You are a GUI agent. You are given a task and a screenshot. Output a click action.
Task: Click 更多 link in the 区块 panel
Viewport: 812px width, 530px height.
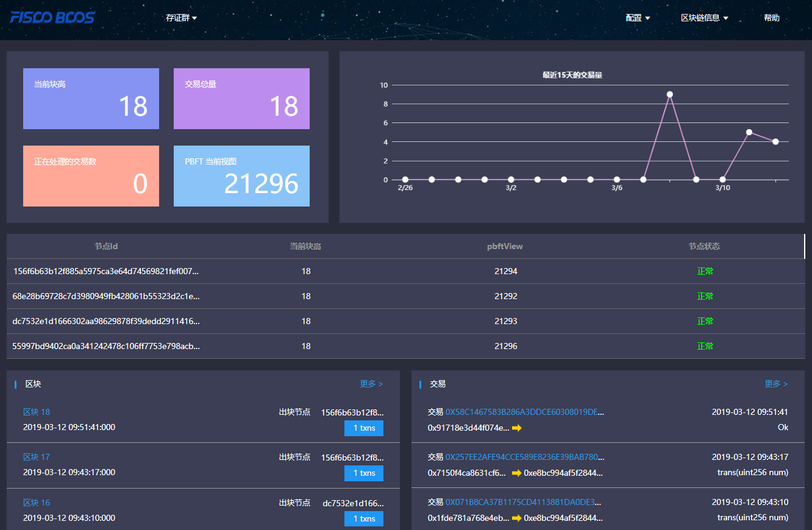click(371, 384)
